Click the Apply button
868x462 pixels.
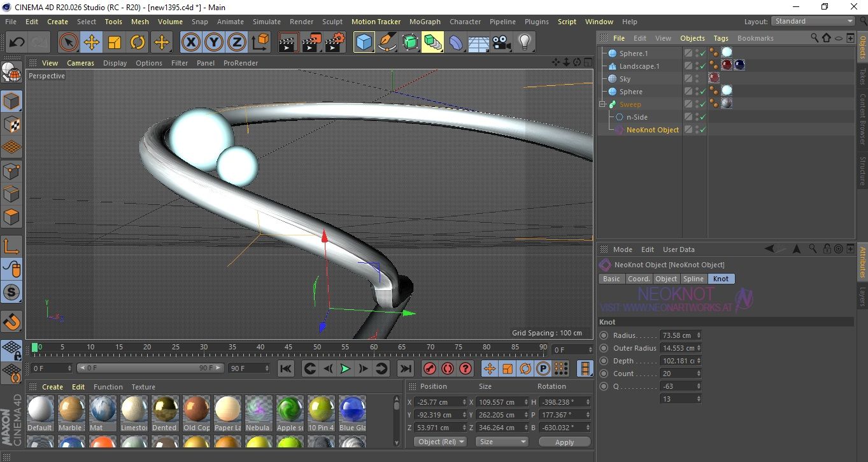564,442
